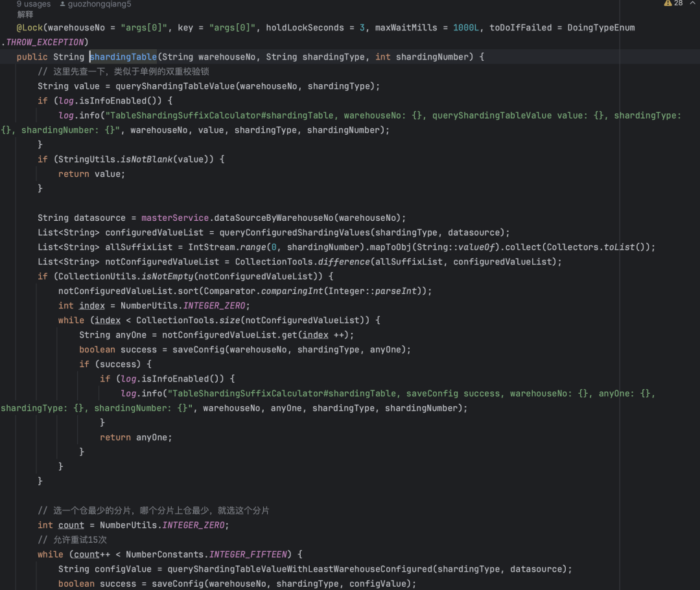Screen dimensions: 700x590
Task: Click the holdLockSeconds annotation parameter
Action: pyautogui.click(x=305, y=28)
